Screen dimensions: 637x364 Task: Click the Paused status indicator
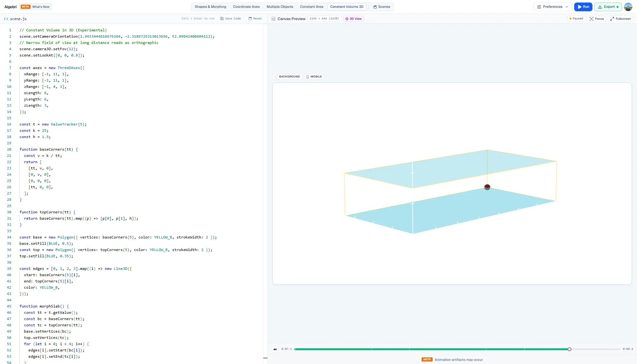[x=576, y=19]
